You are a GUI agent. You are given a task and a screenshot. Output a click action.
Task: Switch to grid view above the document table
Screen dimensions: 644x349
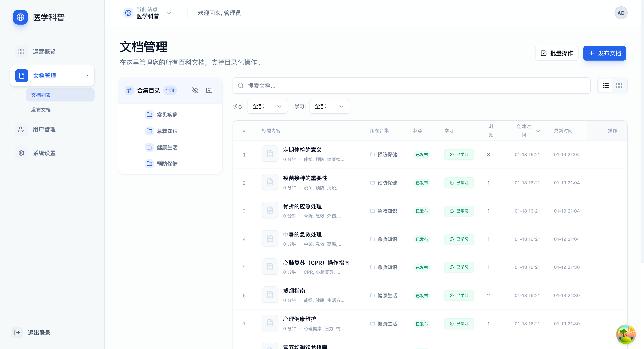(619, 86)
